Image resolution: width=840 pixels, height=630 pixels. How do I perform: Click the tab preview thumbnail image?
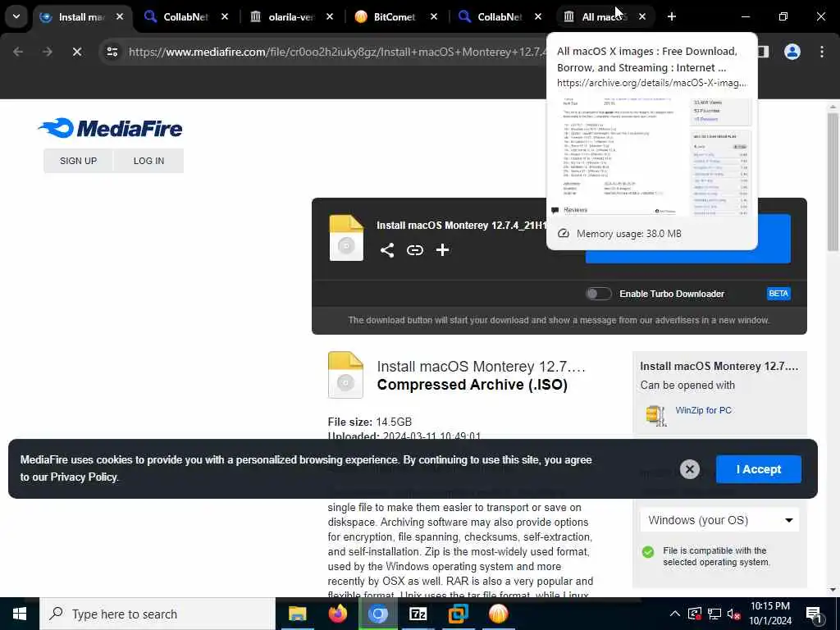coord(652,157)
